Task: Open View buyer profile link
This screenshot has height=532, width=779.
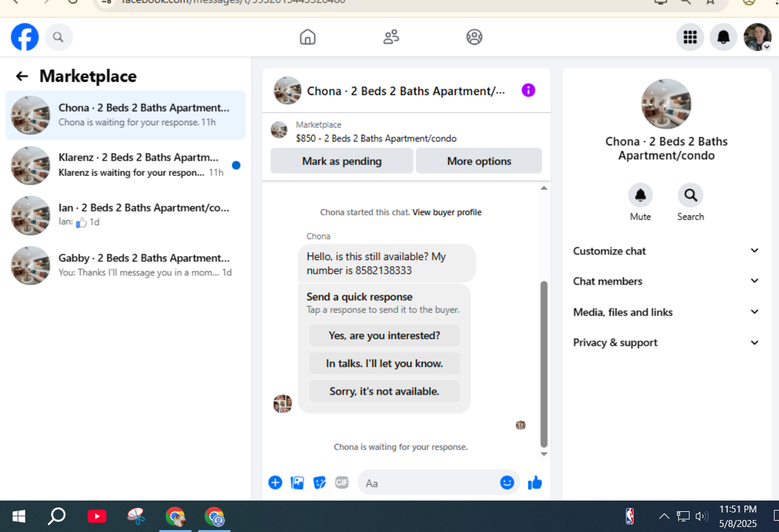Action: click(446, 212)
